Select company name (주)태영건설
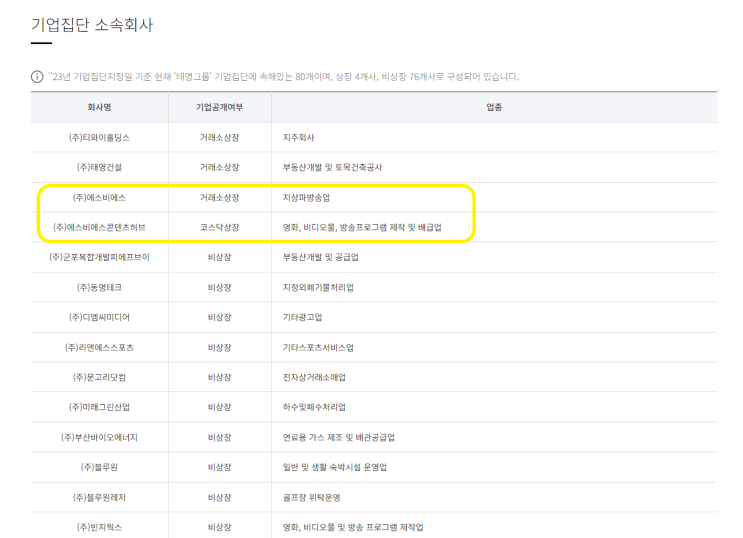 (100, 167)
